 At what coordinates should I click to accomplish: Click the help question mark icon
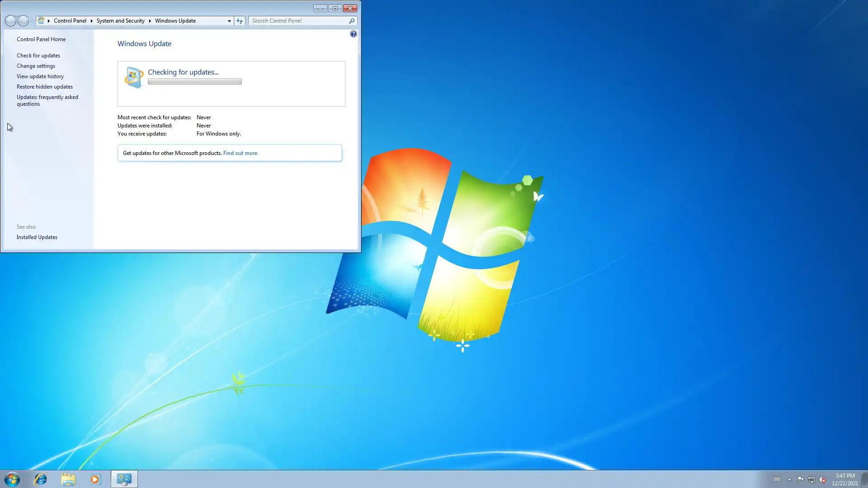[x=353, y=34]
